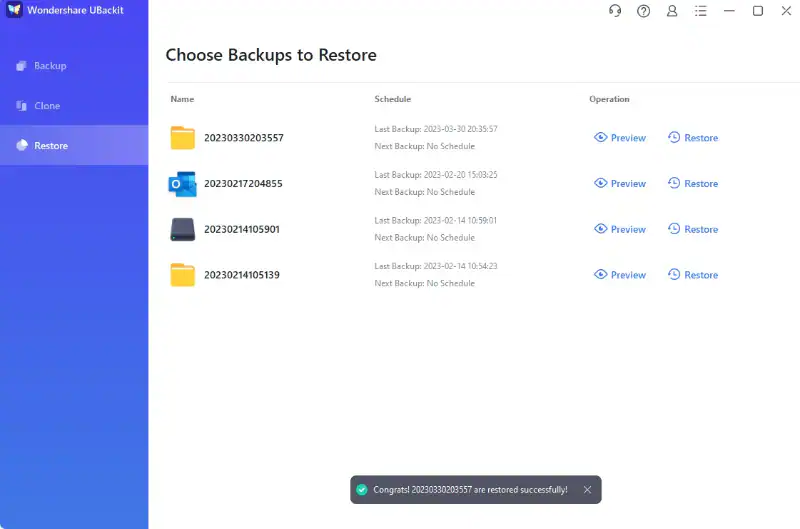Viewport: 800px width, 529px height.
Task: Preview backup 20230330203557
Action: coord(620,138)
